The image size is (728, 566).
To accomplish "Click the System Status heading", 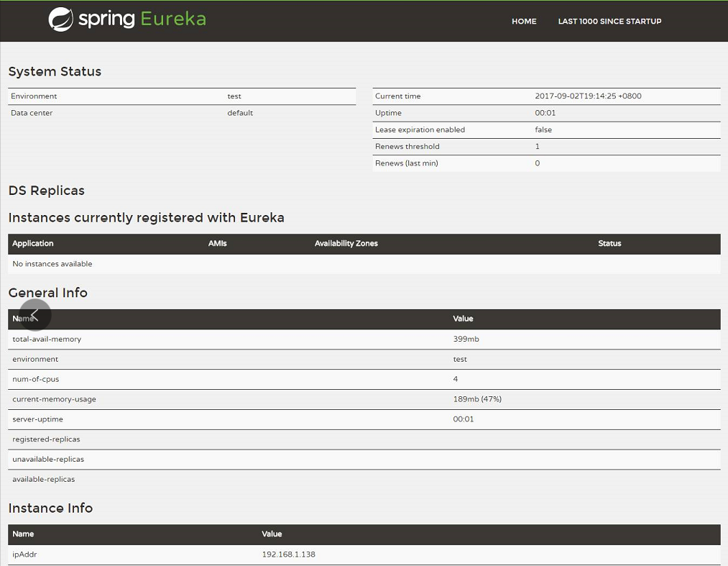I will click(55, 72).
